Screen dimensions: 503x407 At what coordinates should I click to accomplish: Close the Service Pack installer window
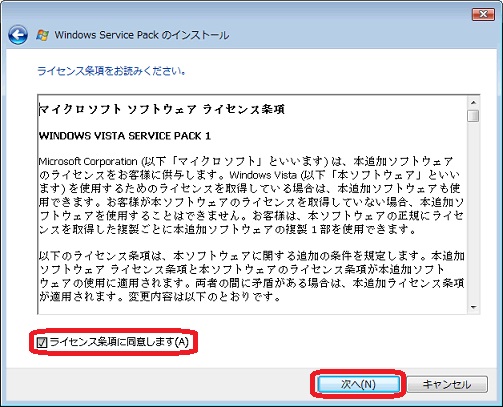click(483, 14)
